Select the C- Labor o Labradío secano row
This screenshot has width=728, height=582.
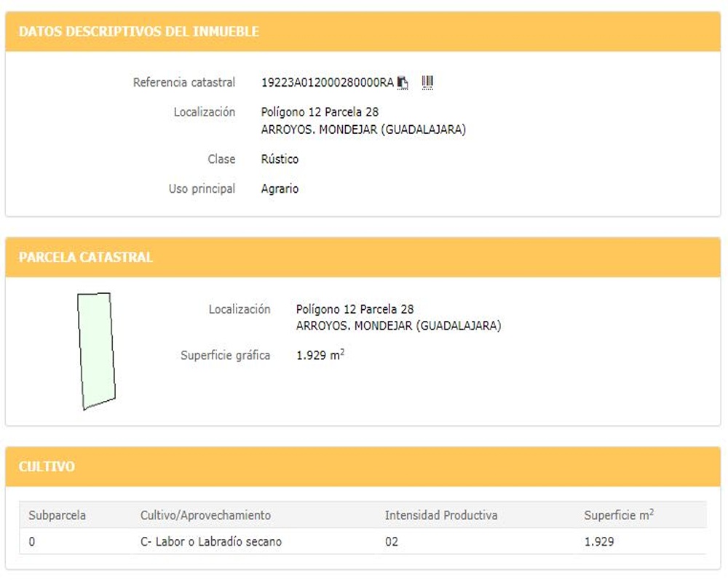(363, 541)
